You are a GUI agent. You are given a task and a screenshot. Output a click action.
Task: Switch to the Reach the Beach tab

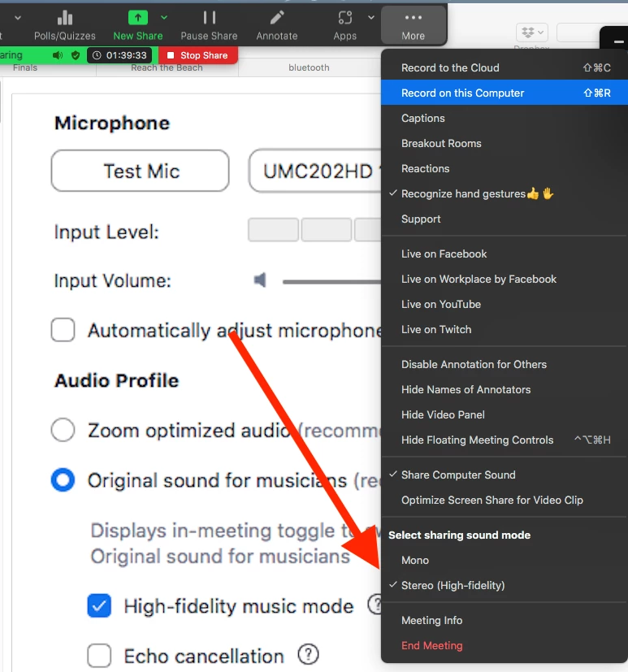(167, 67)
